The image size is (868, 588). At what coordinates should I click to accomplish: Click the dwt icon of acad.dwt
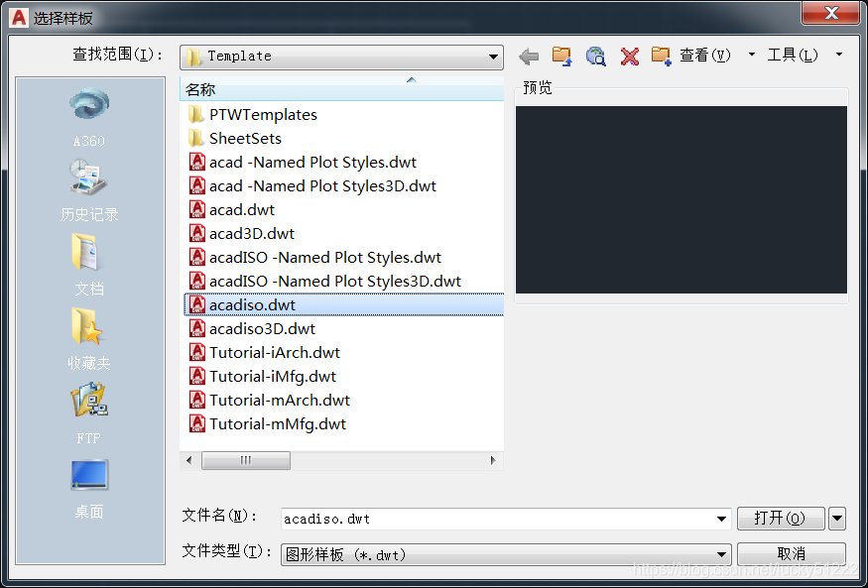pos(197,209)
